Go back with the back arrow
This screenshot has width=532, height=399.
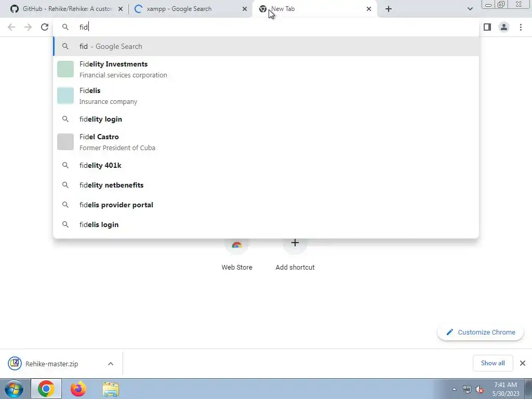pos(11,27)
